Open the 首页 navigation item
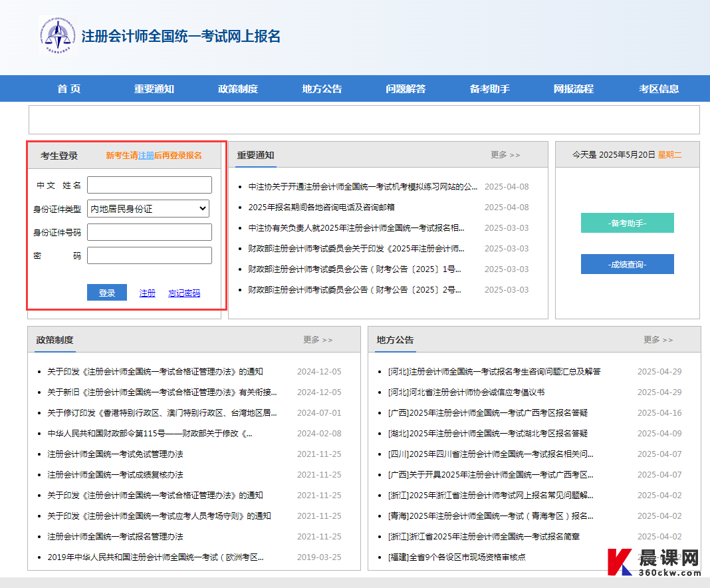710x588 pixels. [x=69, y=88]
